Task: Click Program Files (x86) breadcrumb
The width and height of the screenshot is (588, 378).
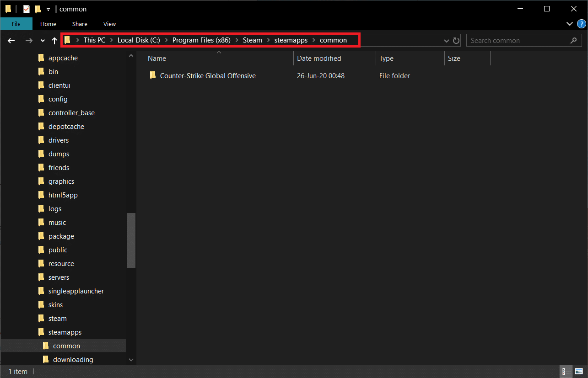Action: (x=201, y=40)
